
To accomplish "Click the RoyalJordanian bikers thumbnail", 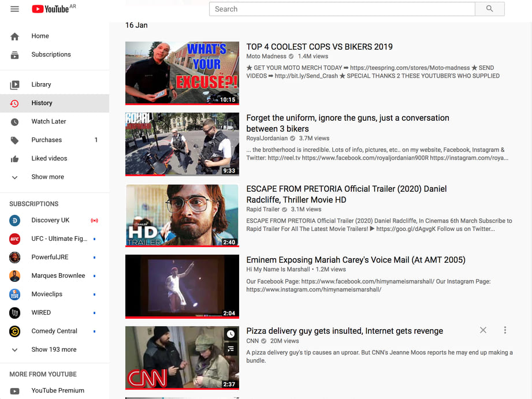I will (182, 144).
